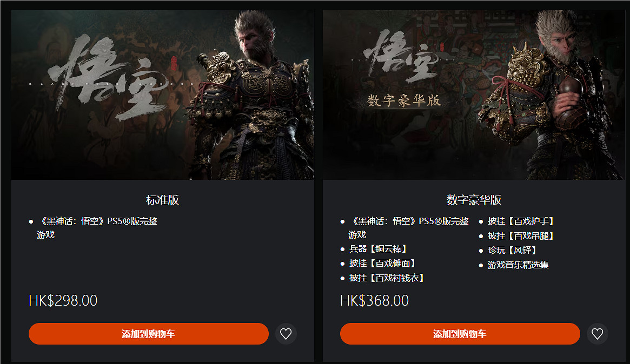Select the 标准版 title heading
This screenshot has height=364, width=630.
pyautogui.click(x=162, y=199)
